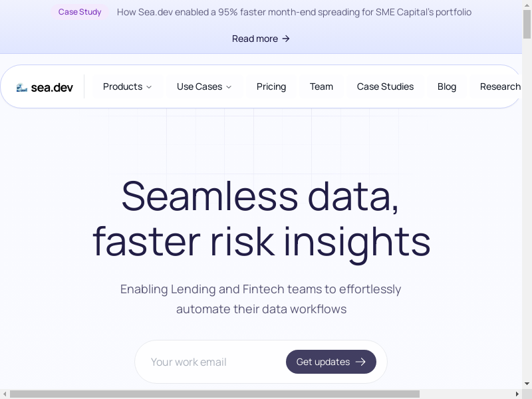Image resolution: width=532 pixels, height=399 pixels.
Task: Click the horizontal scrollbar right arrow
Action: coord(518,394)
